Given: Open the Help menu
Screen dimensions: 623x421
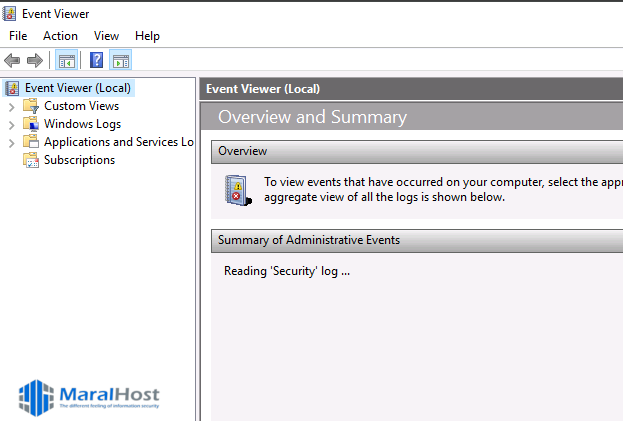Looking at the screenshot, I should click(147, 36).
